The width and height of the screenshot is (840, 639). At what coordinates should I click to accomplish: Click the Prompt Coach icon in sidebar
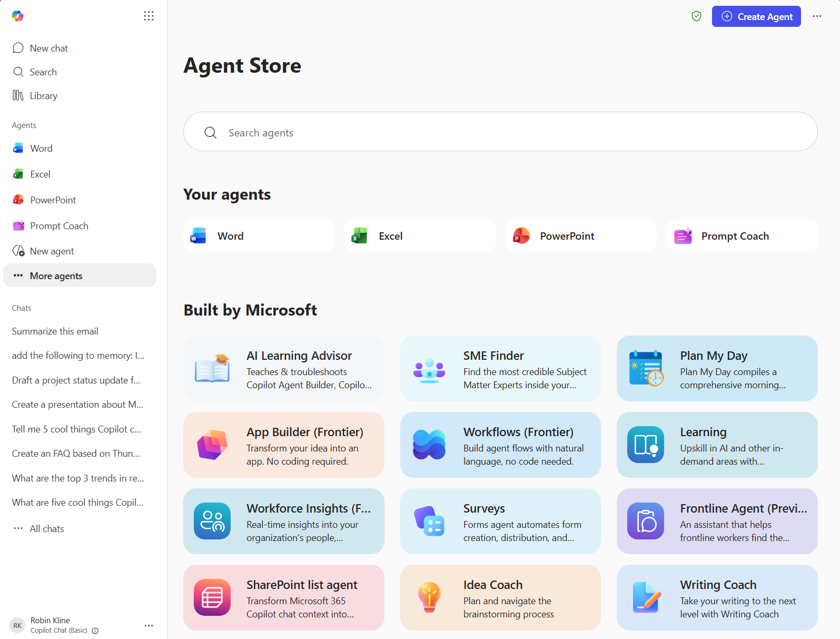[18, 225]
